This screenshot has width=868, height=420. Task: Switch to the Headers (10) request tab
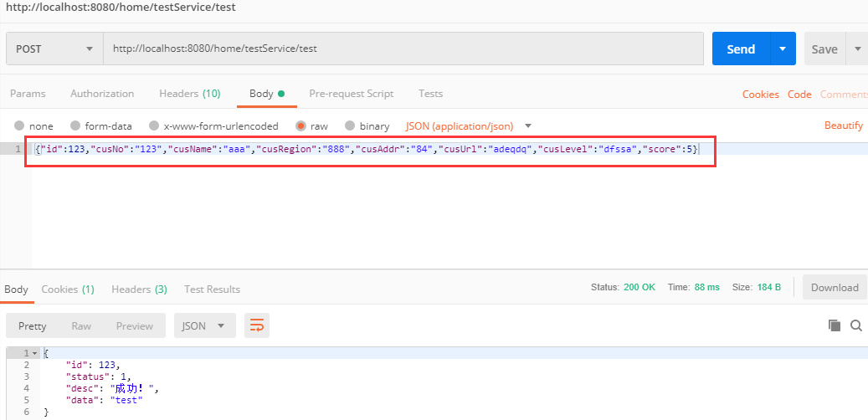[189, 94]
